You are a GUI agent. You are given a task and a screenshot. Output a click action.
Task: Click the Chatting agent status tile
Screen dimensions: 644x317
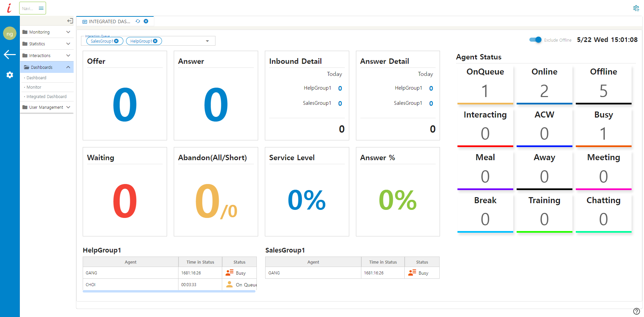pyautogui.click(x=603, y=213)
